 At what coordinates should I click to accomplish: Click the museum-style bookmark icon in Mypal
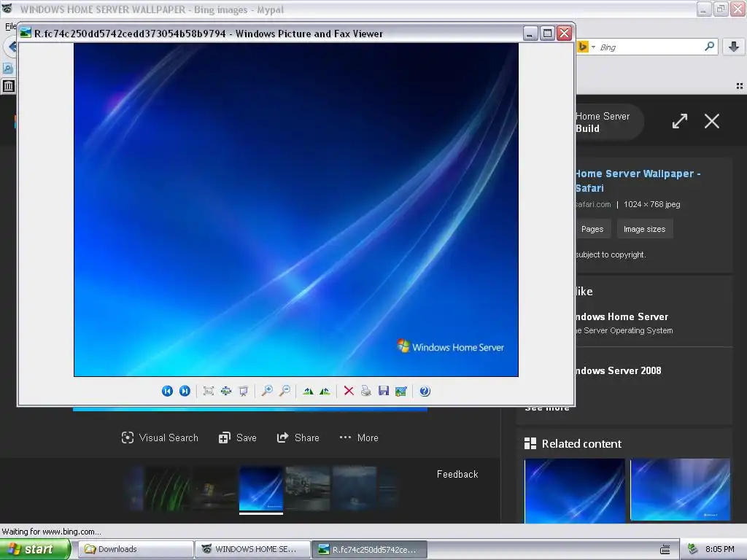point(9,86)
